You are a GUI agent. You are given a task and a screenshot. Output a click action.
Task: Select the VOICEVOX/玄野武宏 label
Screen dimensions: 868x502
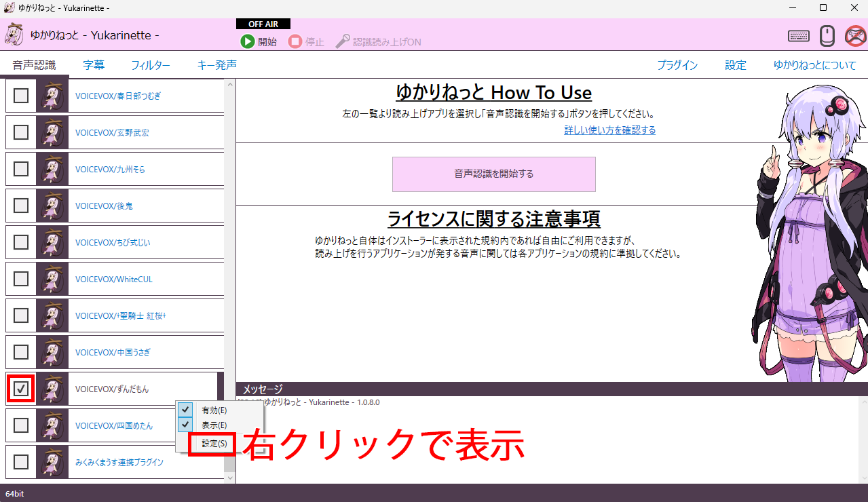(112, 133)
